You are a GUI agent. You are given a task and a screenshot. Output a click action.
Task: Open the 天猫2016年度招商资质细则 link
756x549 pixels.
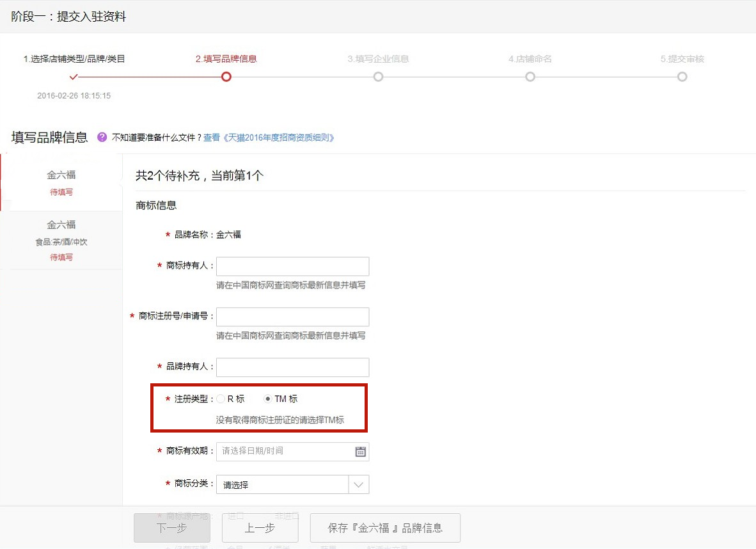coord(281,137)
